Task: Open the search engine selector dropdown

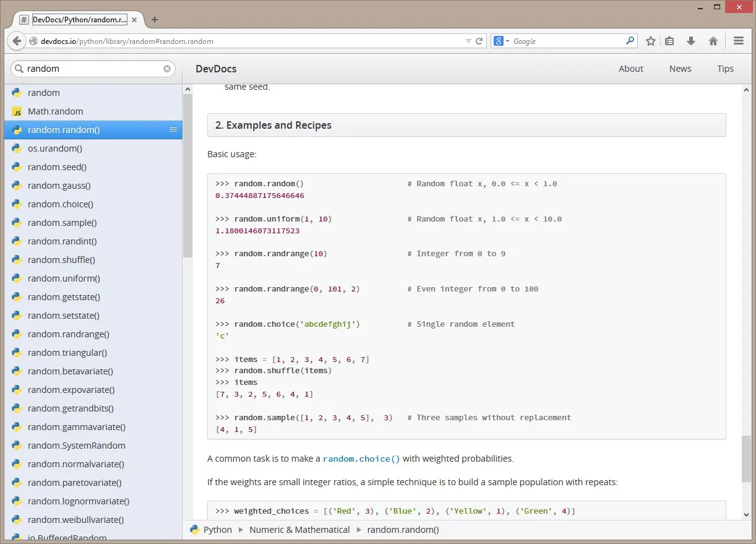Action: (x=502, y=41)
